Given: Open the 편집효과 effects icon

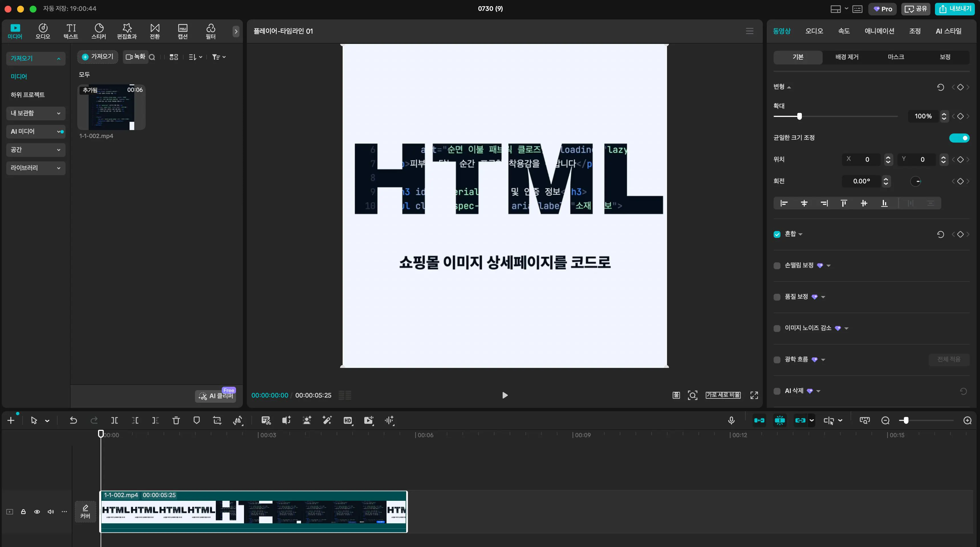Looking at the screenshot, I should coord(127,31).
